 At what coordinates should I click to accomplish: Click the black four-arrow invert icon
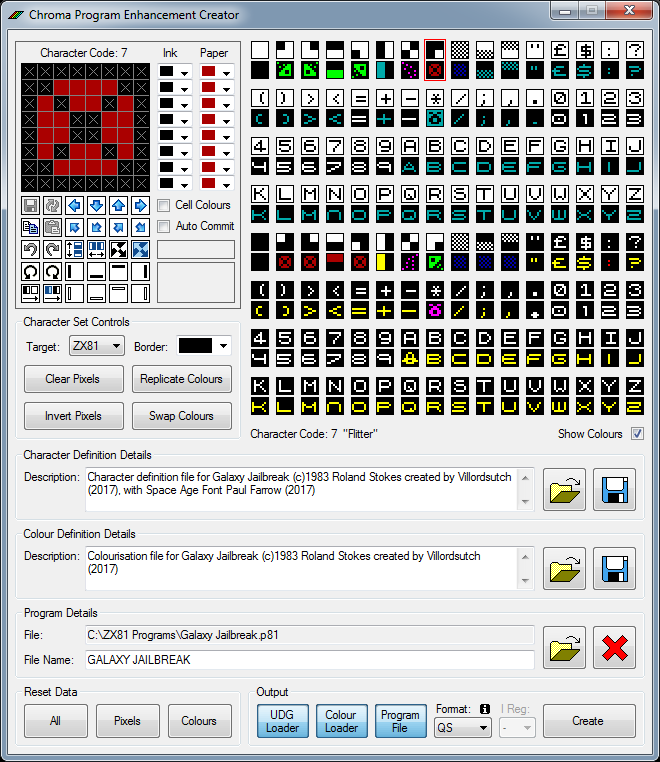(x=119, y=250)
